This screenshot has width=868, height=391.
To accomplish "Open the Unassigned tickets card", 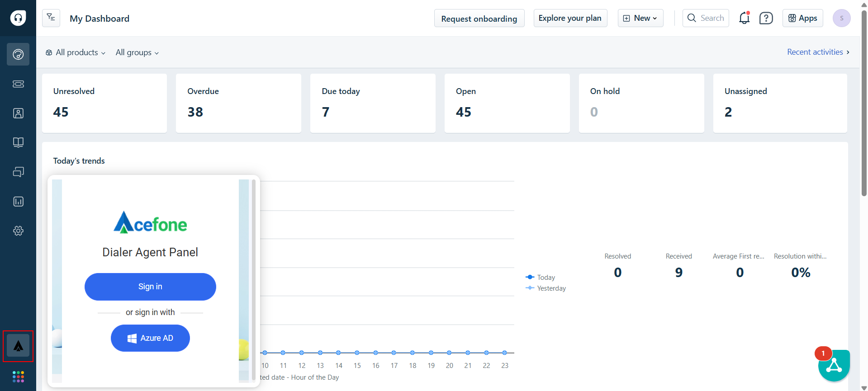I will tap(780, 103).
